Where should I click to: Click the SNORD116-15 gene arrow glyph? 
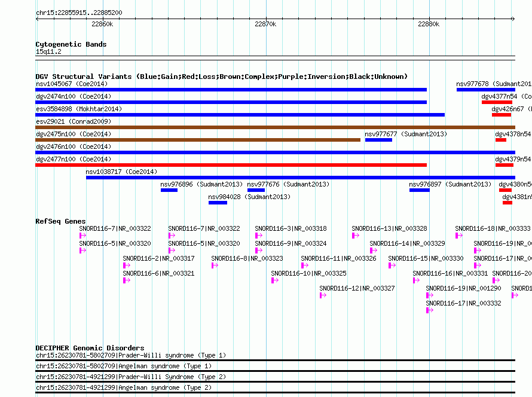[x=392, y=265]
